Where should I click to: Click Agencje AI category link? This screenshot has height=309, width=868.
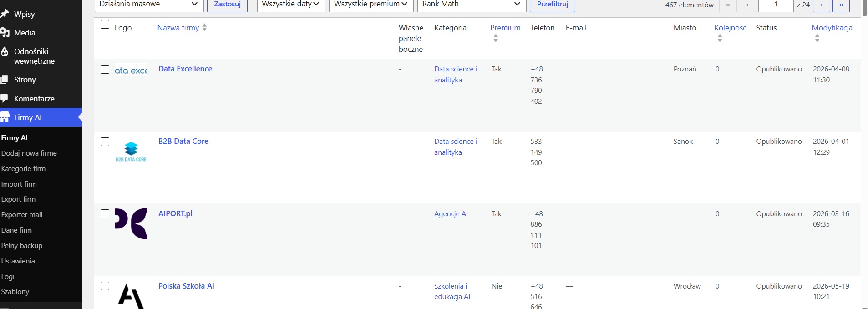pos(451,214)
